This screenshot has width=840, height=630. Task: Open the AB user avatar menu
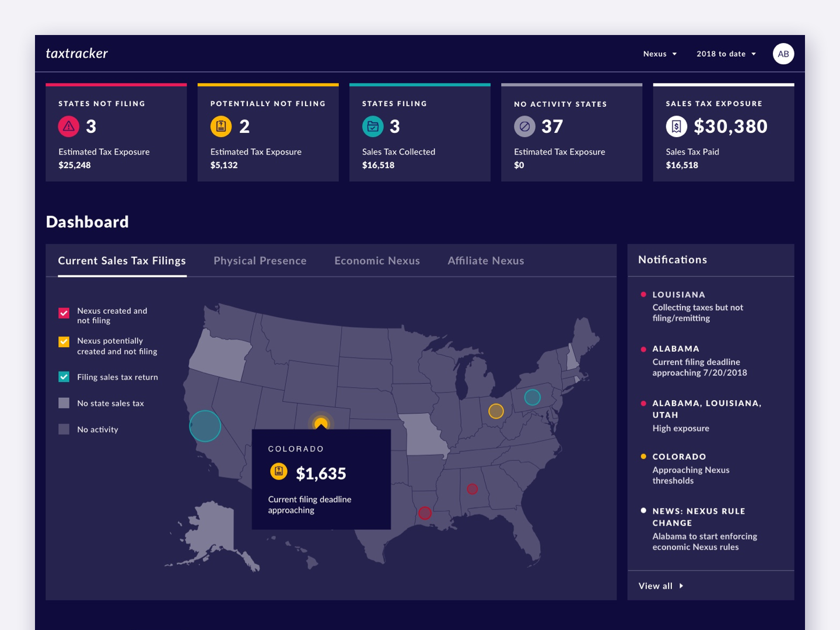click(x=783, y=54)
